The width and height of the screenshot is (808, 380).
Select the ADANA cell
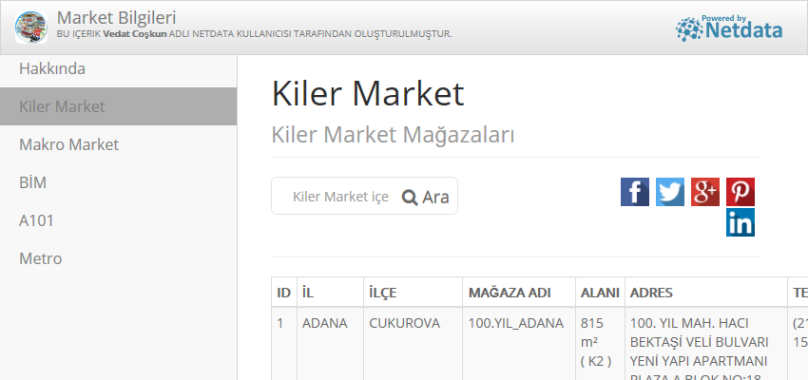tap(330, 343)
